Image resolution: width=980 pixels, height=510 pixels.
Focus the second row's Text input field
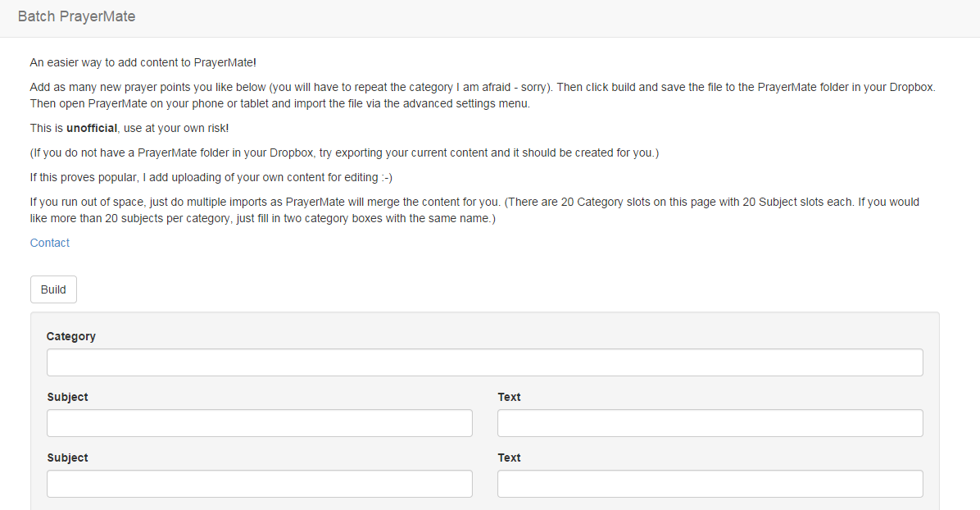[710, 484]
